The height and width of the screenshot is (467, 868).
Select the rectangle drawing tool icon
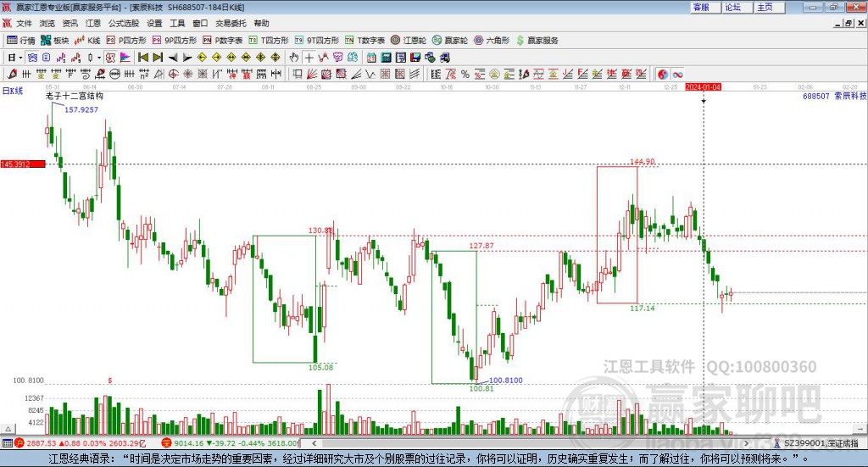pyautogui.click(x=298, y=74)
